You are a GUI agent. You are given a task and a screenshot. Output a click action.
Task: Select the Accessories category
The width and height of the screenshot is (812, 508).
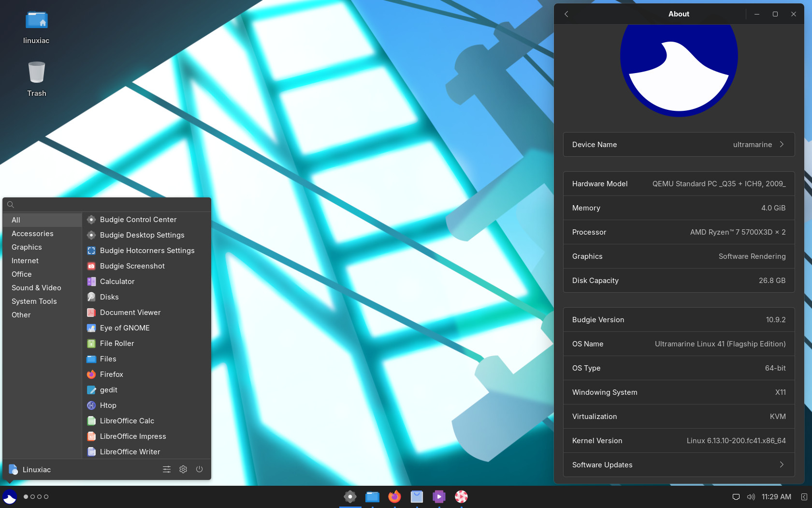point(43,234)
